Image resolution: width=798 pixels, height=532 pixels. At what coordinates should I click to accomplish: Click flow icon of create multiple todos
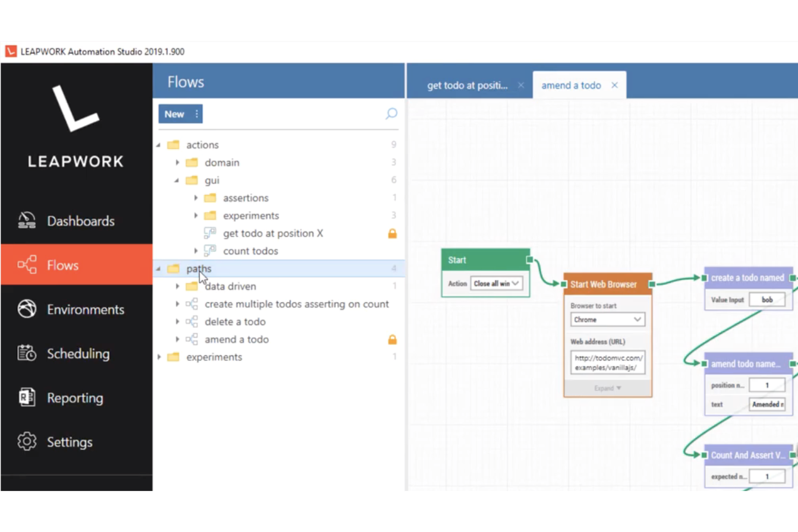click(191, 304)
